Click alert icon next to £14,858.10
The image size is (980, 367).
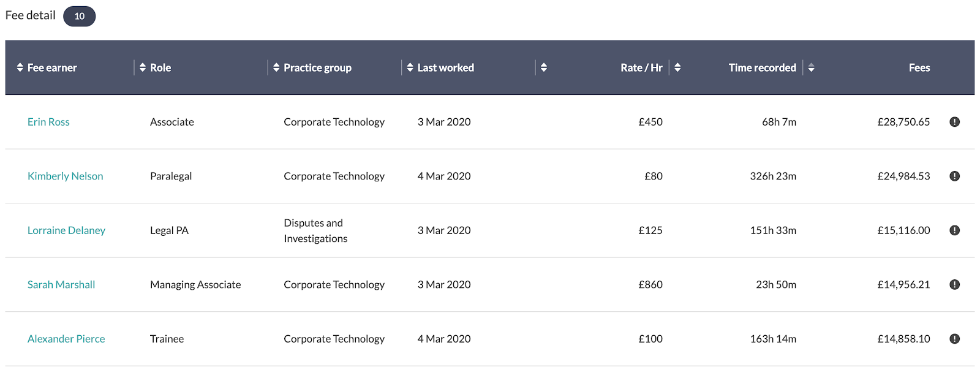click(954, 339)
